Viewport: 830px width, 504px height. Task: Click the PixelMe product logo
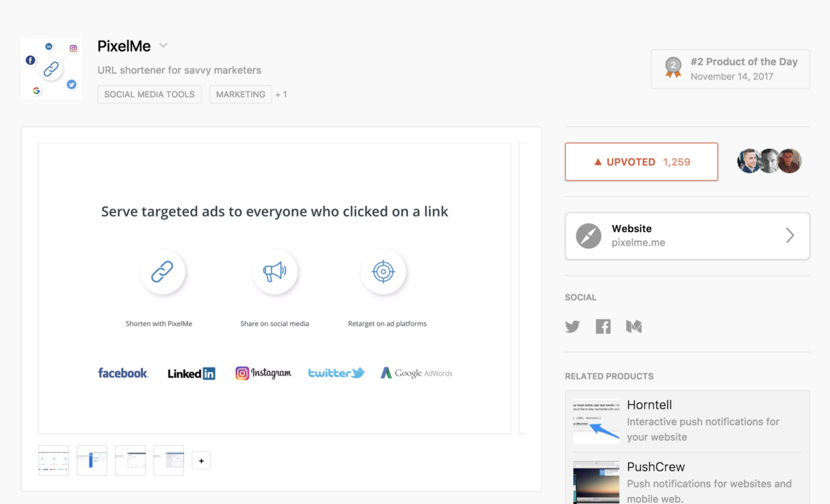pos(52,69)
